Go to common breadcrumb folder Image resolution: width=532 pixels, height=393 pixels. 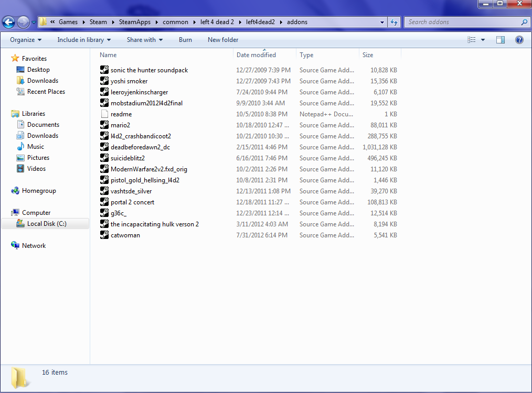point(175,22)
